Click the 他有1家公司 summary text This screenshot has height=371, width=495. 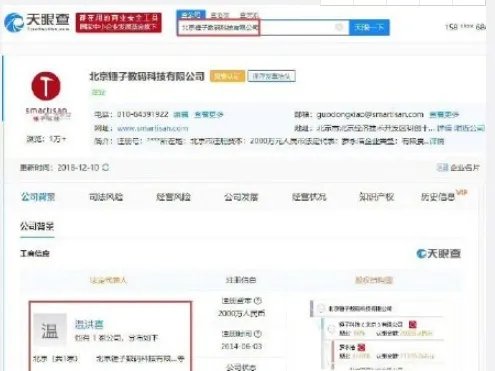pos(116,338)
